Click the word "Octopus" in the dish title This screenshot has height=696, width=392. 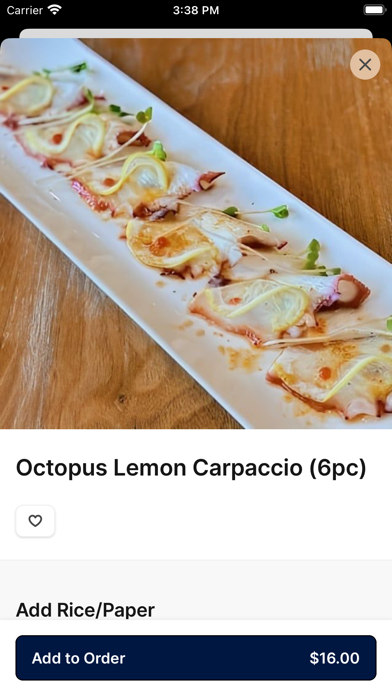click(x=62, y=468)
